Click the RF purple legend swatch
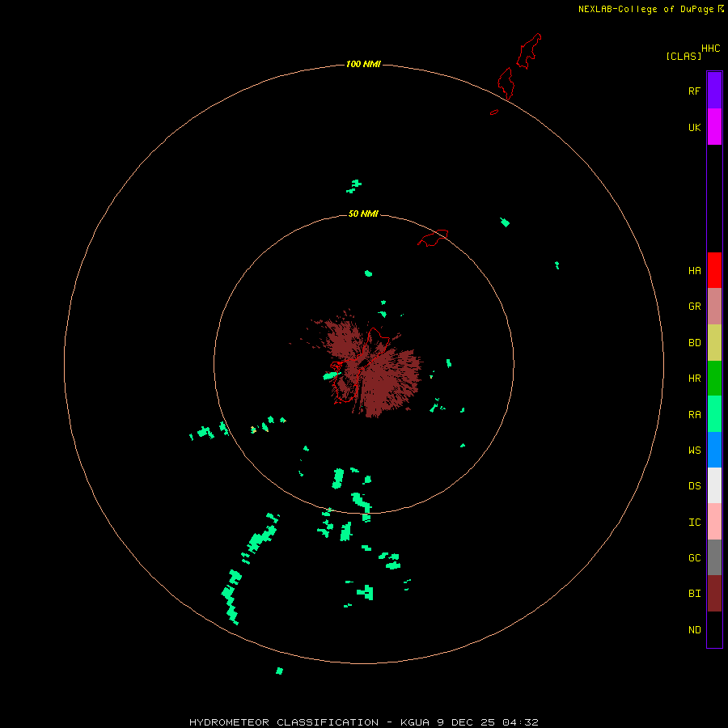The width and height of the screenshot is (728, 728). tap(714, 91)
